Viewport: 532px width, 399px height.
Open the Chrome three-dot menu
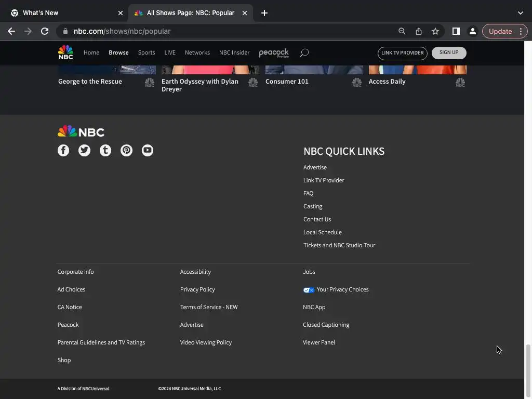pos(521,31)
